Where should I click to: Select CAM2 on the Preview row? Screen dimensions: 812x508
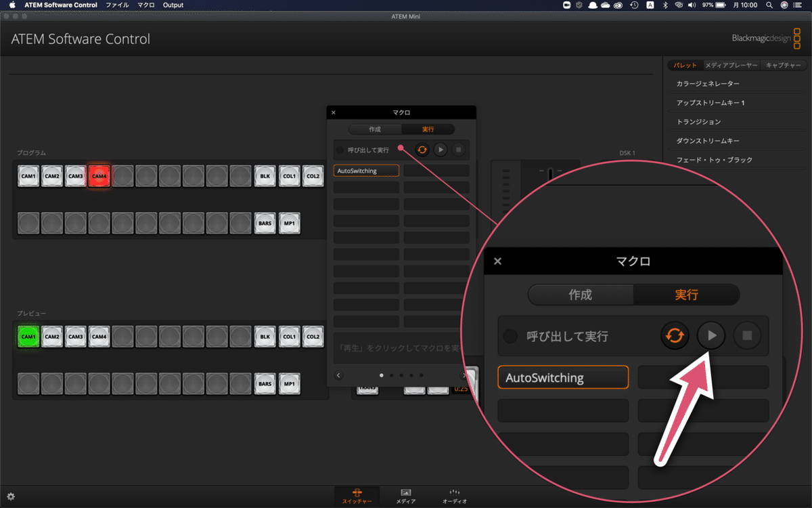52,337
